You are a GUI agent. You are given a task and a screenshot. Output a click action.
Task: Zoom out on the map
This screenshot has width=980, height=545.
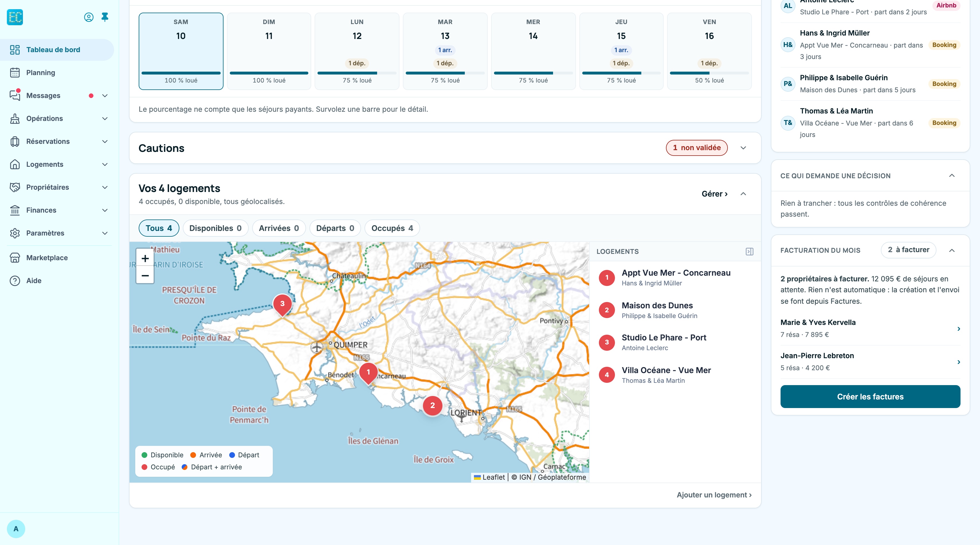145,275
